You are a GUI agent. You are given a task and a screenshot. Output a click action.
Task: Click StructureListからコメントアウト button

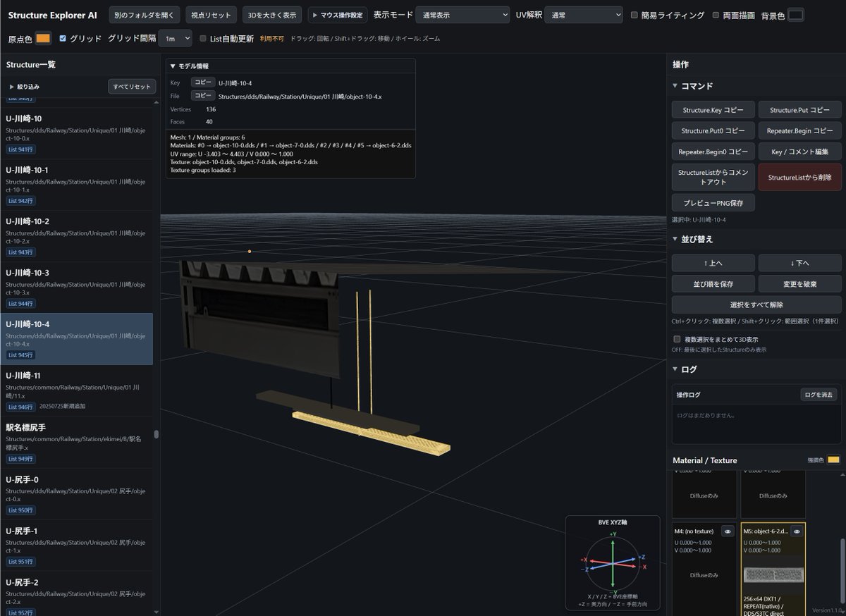click(x=713, y=177)
